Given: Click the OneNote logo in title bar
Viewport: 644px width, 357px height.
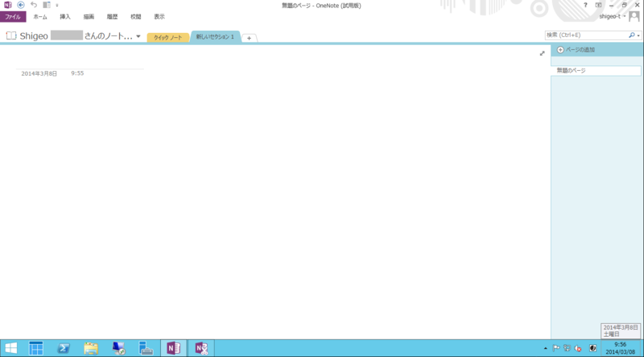Looking at the screenshot, I should (x=8, y=5).
